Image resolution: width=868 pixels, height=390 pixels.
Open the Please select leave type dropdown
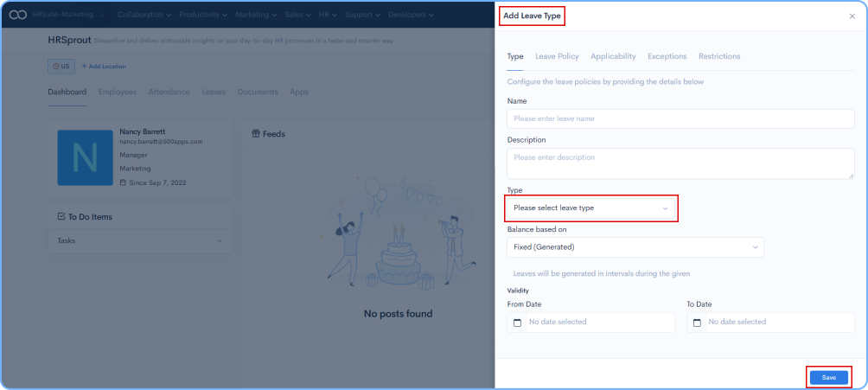tap(590, 208)
